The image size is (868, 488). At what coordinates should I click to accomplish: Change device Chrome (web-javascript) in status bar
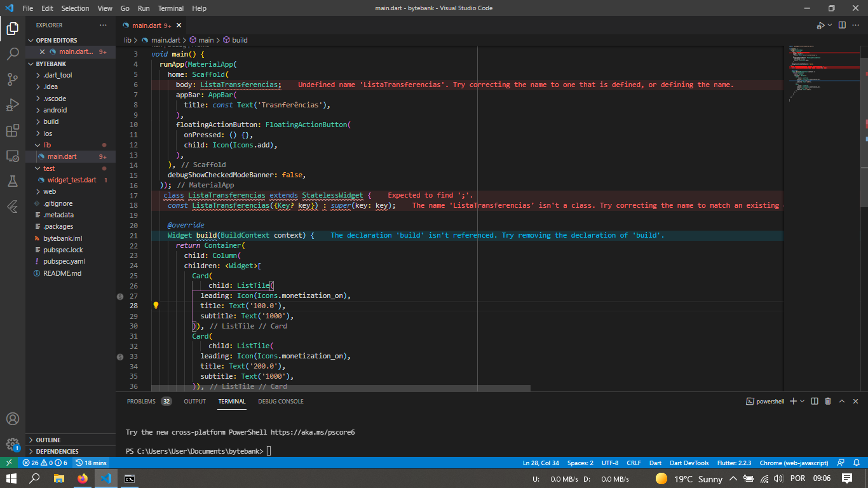coord(794,463)
